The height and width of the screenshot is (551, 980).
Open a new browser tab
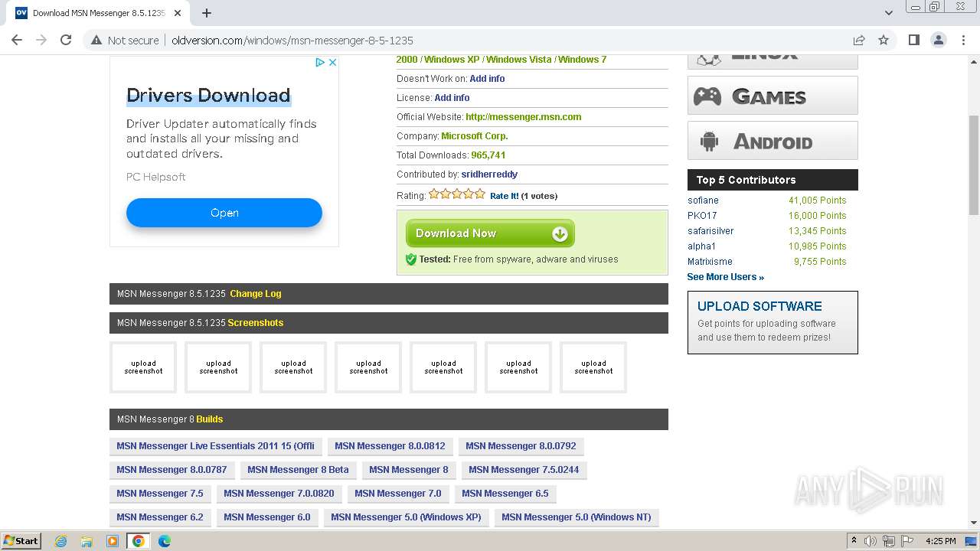[x=207, y=13]
